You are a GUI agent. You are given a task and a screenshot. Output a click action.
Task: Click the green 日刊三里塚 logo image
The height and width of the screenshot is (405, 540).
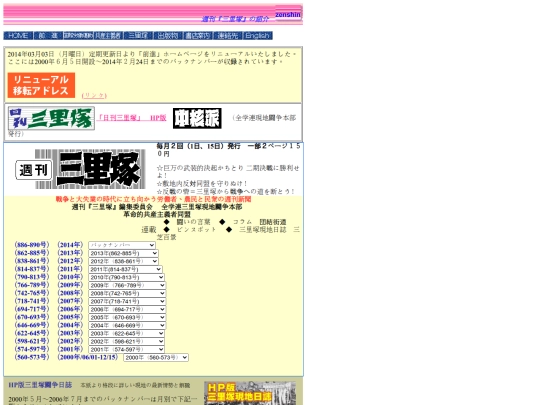coord(51,118)
